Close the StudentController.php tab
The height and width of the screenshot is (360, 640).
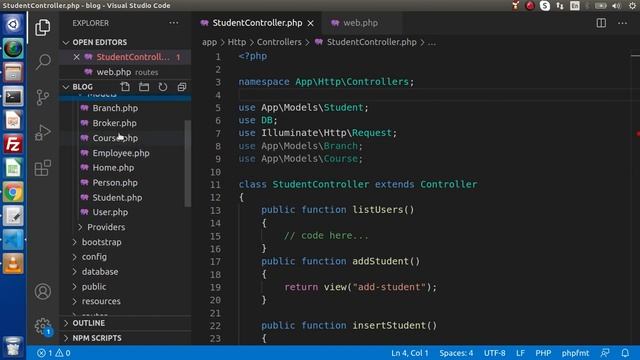coord(311,23)
